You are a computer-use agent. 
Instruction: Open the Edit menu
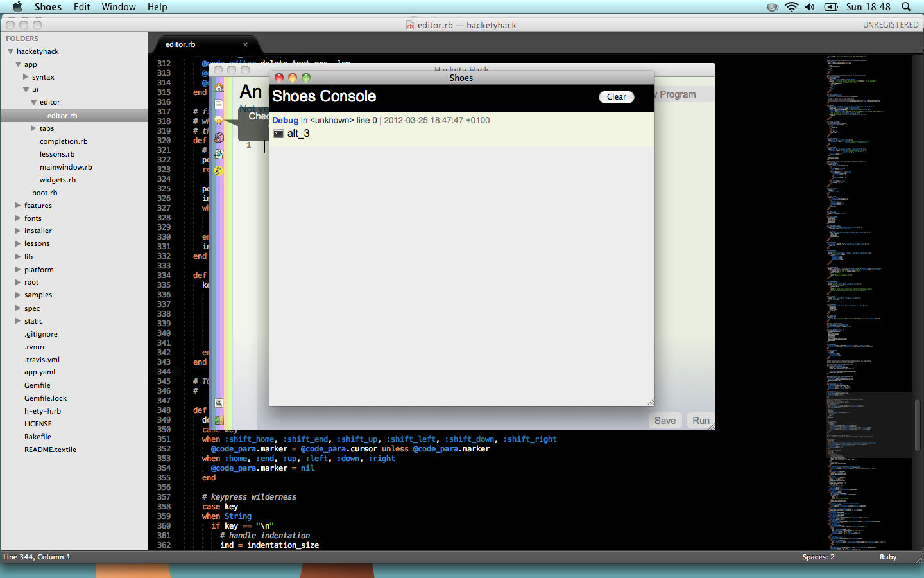(x=81, y=7)
